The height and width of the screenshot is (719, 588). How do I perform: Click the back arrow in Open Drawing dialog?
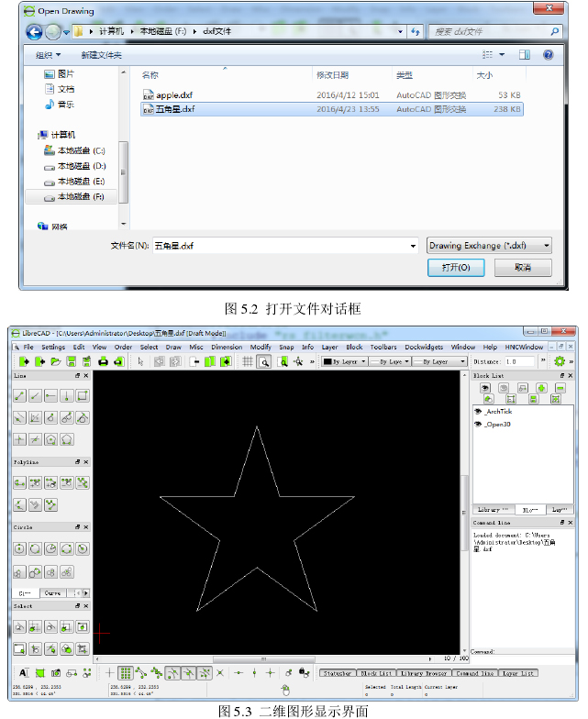35,32
